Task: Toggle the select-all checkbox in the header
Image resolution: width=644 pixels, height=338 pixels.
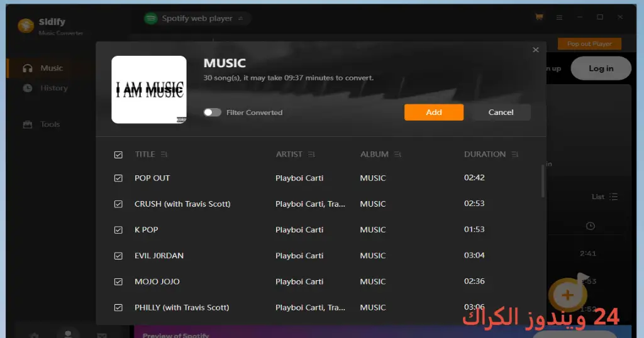Action: [118, 155]
